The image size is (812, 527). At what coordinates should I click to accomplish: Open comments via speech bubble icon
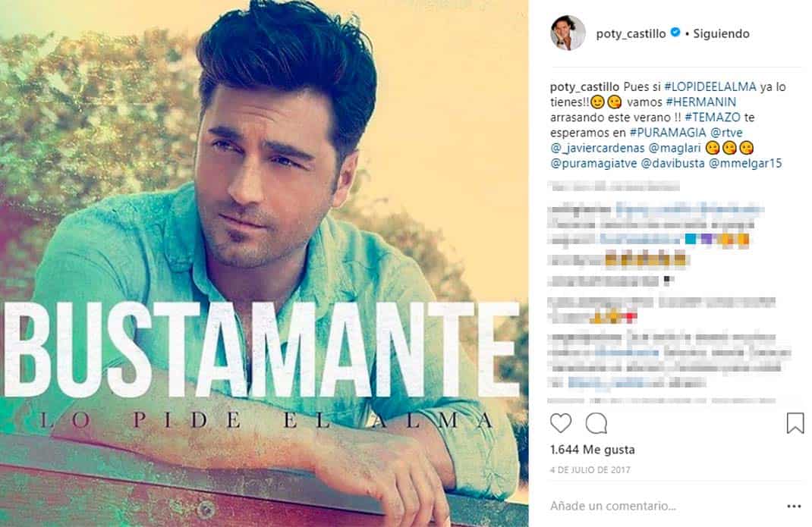[x=596, y=423]
